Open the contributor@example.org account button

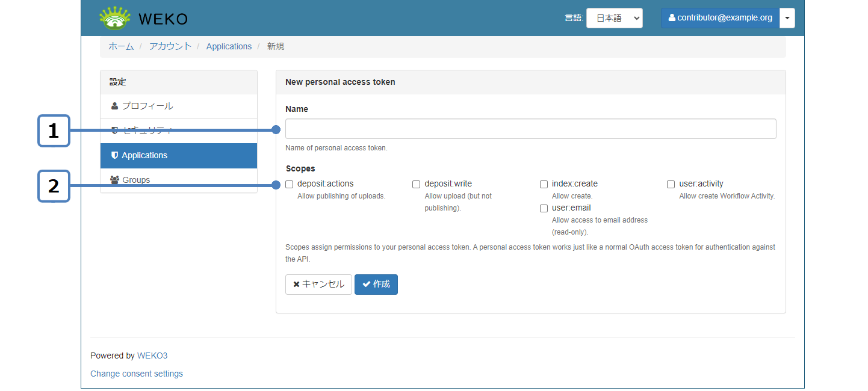pyautogui.click(x=720, y=18)
